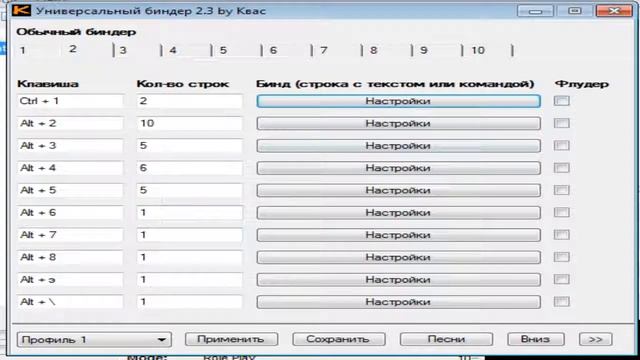This screenshot has height=360, width=640.
Task: Click line count field showing 10
Action: pos(189,123)
